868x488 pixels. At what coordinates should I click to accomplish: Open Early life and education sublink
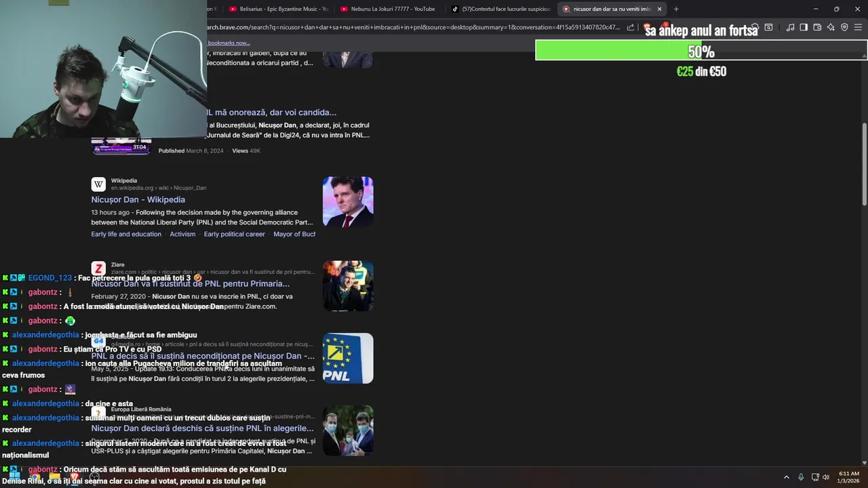coord(126,234)
